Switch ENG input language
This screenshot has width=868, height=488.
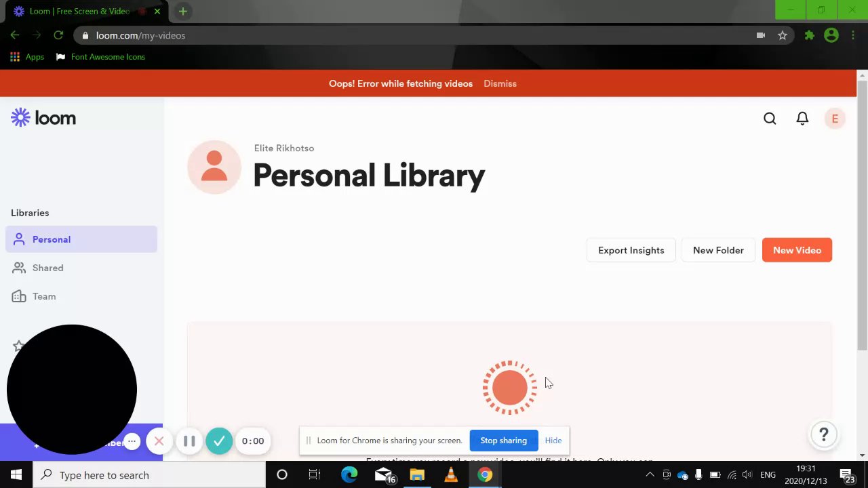(x=768, y=475)
